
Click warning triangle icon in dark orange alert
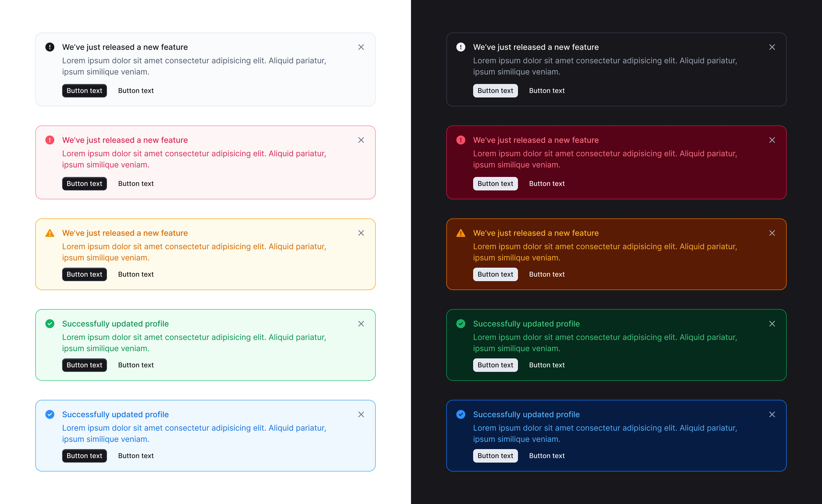pyautogui.click(x=461, y=233)
